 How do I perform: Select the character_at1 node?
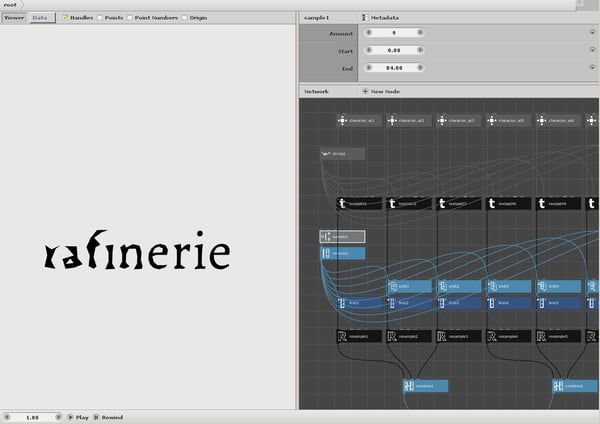(x=359, y=121)
